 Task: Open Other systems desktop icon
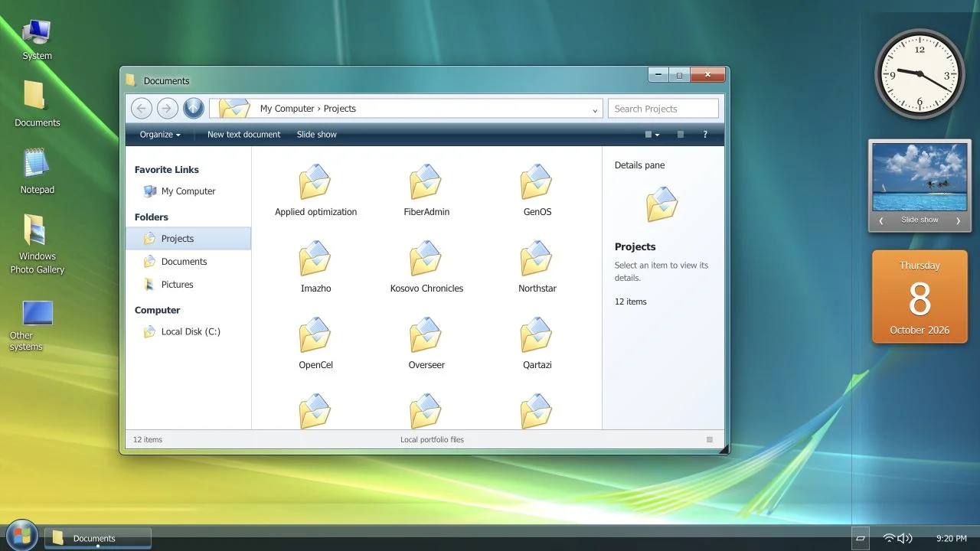pyautogui.click(x=37, y=326)
